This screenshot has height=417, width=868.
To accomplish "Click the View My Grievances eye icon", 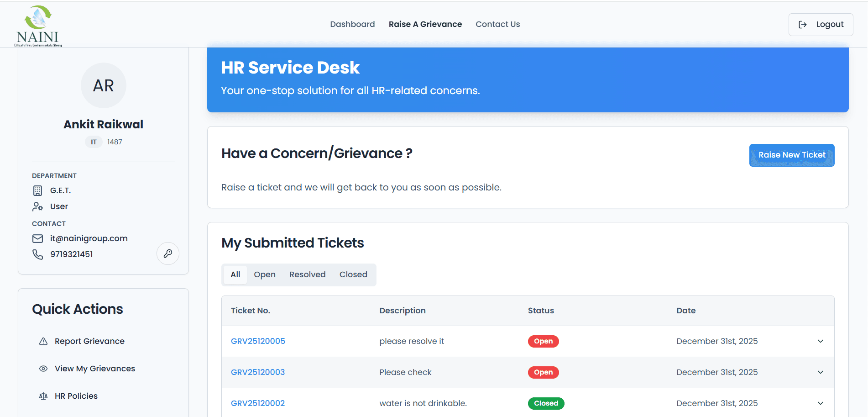I will [43, 368].
